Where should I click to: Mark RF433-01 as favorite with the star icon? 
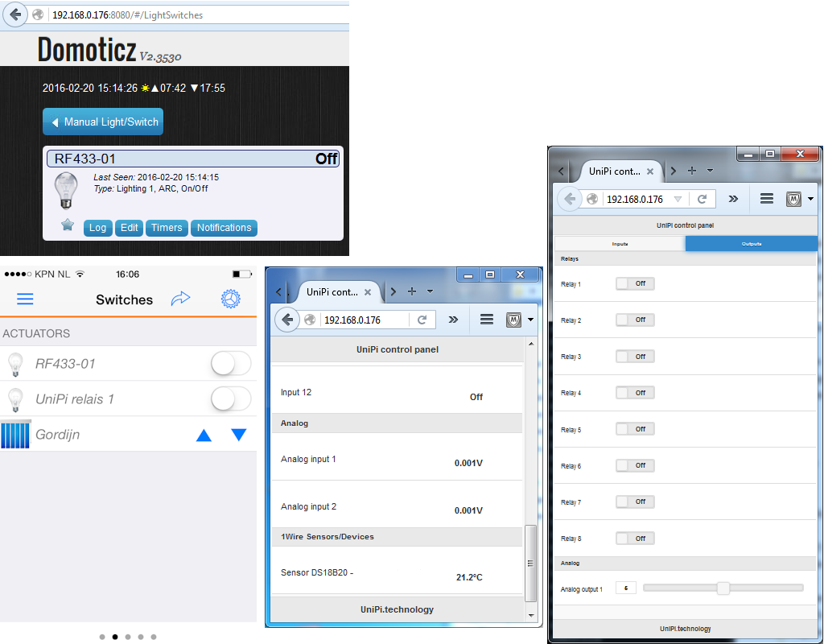click(68, 225)
